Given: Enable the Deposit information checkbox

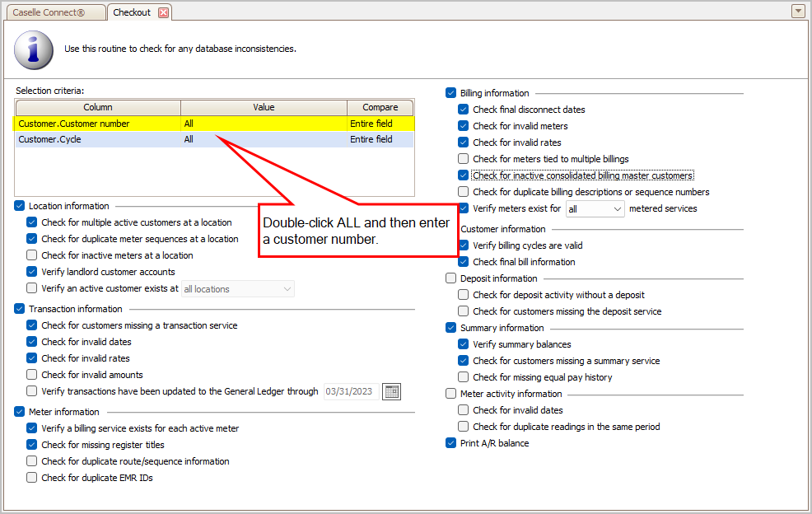Looking at the screenshot, I should 451,278.
